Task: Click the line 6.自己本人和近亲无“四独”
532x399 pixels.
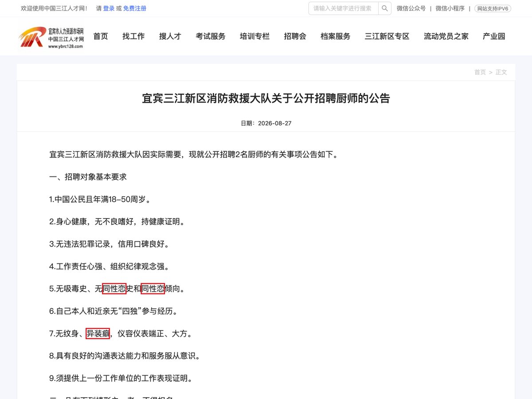Action: (115, 311)
